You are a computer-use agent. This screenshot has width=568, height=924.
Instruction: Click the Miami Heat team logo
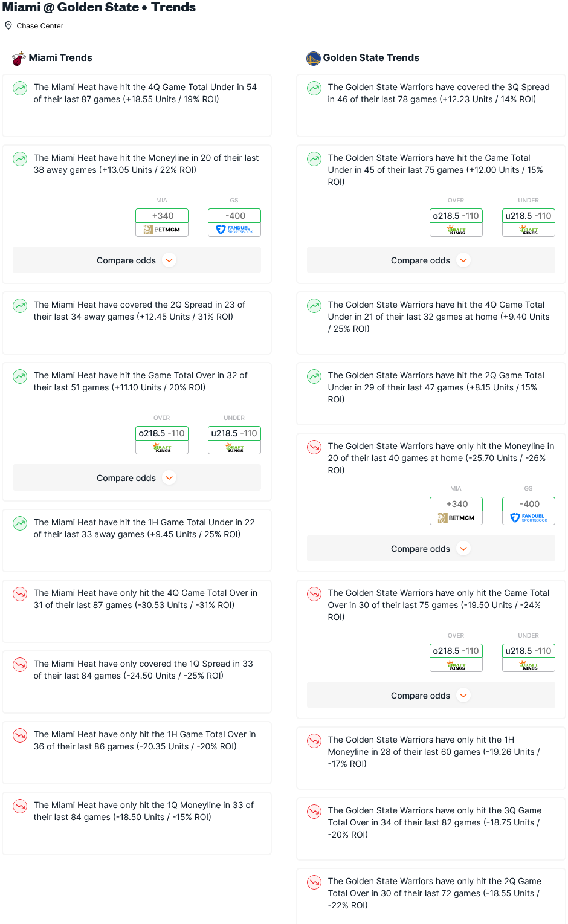(19, 58)
